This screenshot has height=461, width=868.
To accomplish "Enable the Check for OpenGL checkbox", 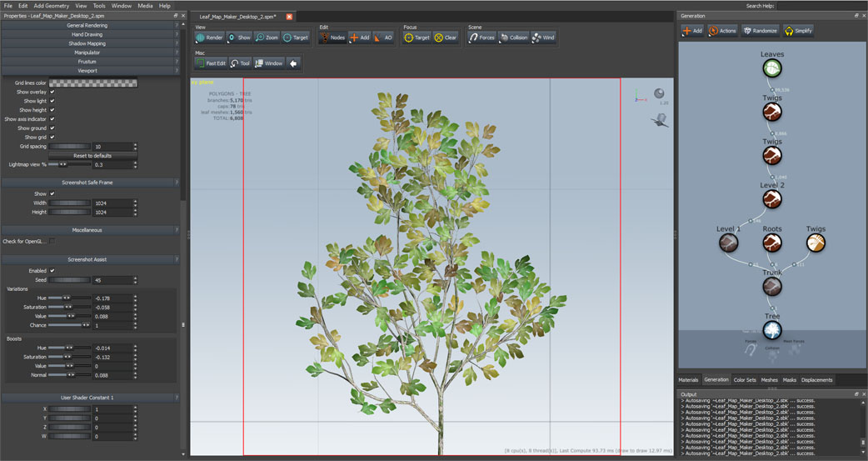I will 52,241.
